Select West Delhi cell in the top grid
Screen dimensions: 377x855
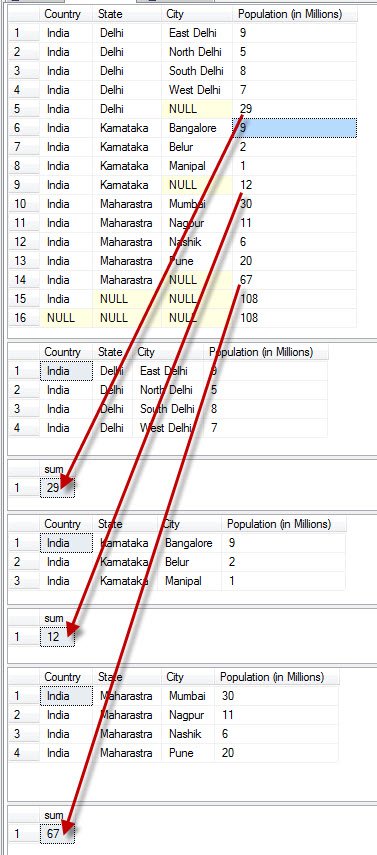pyautogui.click(x=198, y=90)
